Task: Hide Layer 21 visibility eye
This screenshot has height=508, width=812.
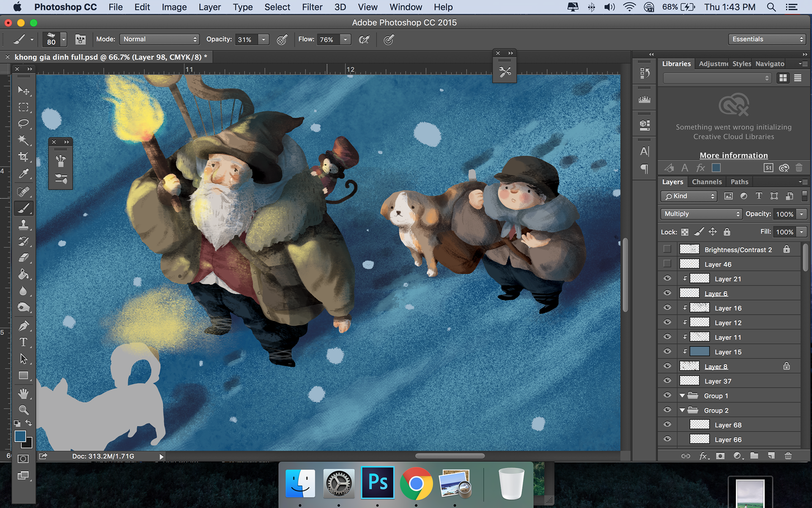Action: point(667,279)
